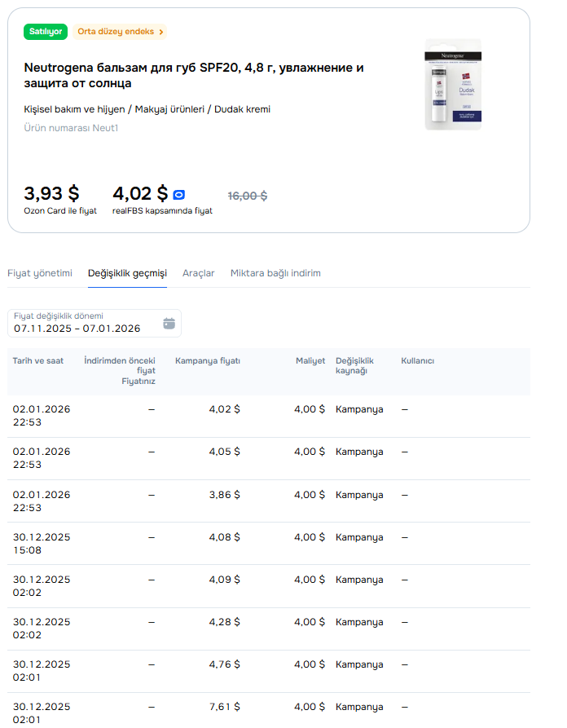Open the calendar icon in date period field
The image size is (567, 728).
coord(169,323)
